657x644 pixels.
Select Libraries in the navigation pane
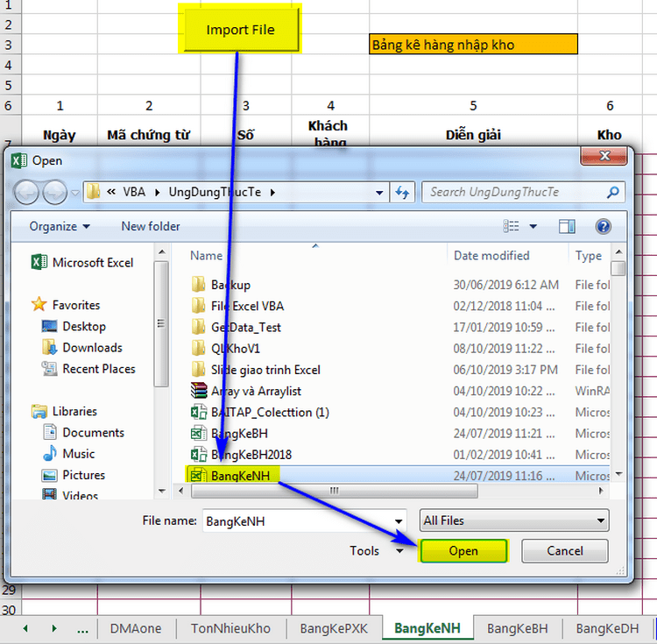[x=65, y=411]
